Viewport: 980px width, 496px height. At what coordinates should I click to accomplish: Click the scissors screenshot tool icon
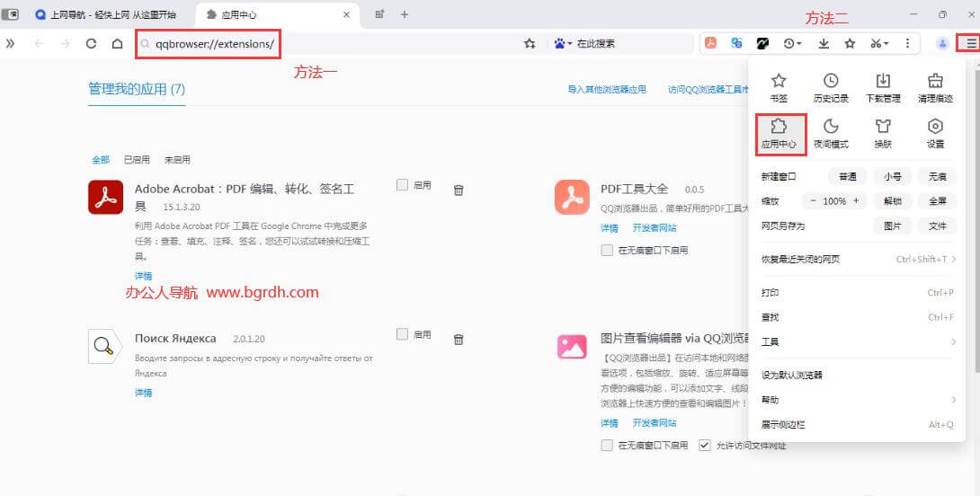[x=876, y=43]
